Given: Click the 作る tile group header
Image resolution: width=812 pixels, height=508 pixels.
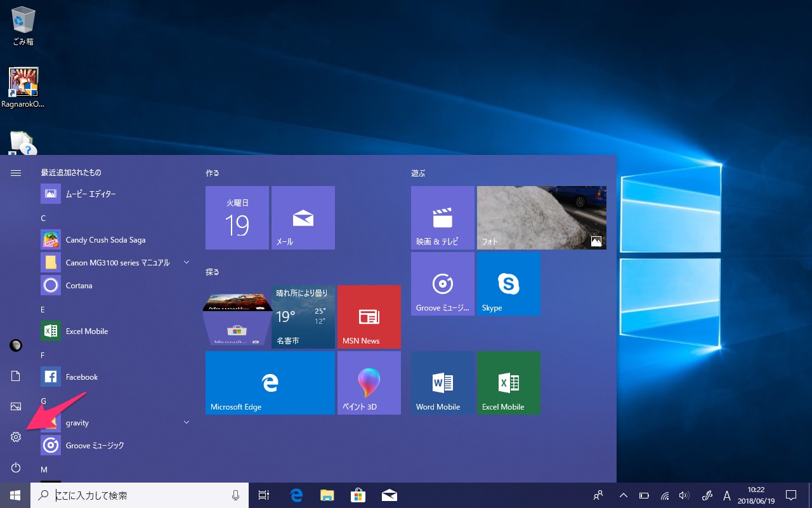Looking at the screenshot, I should (213, 173).
